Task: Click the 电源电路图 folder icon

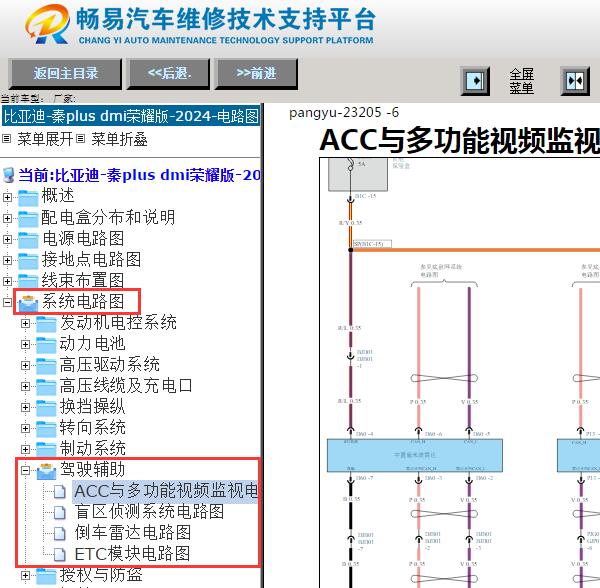Action: pos(28,239)
